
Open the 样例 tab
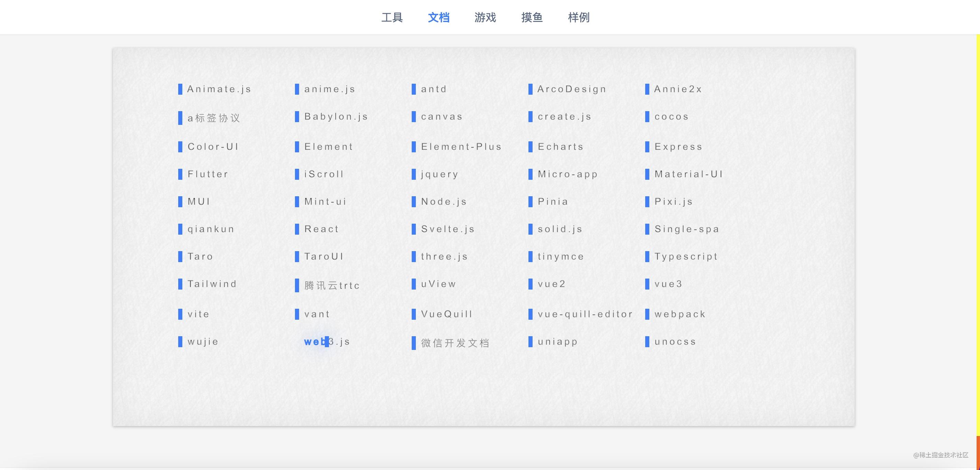579,17
